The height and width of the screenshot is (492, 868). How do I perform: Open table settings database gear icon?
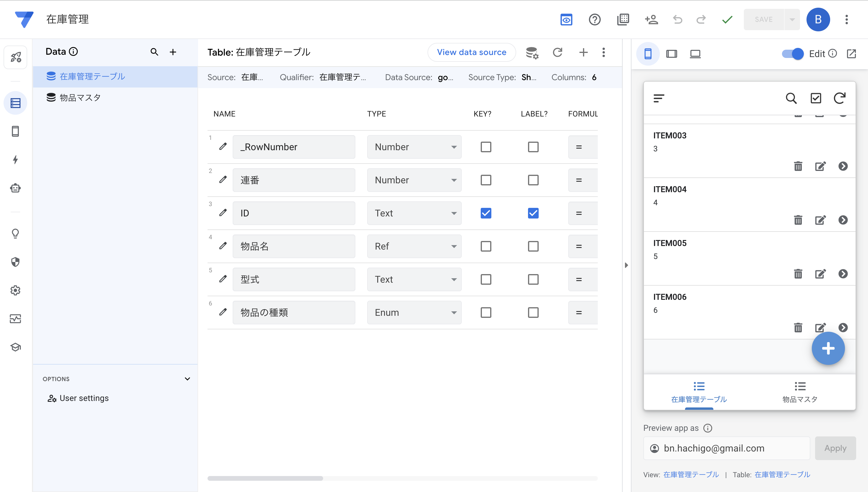tap(532, 52)
